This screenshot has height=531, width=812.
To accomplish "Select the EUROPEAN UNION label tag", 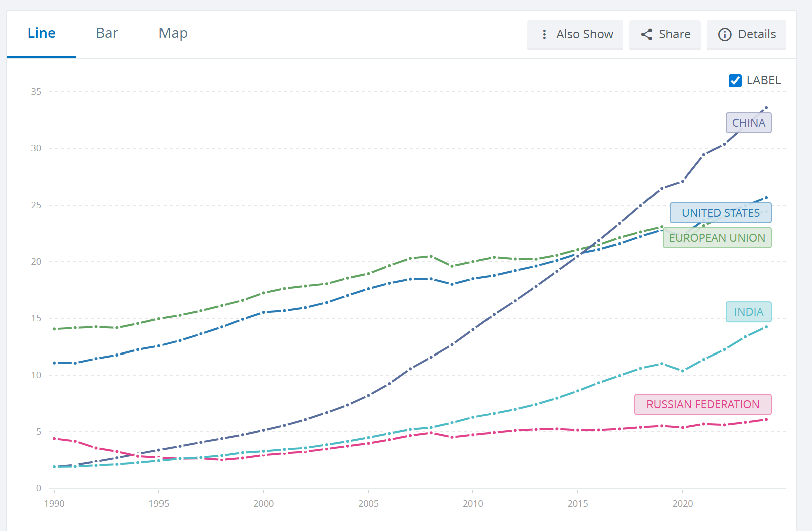I will 717,238.
